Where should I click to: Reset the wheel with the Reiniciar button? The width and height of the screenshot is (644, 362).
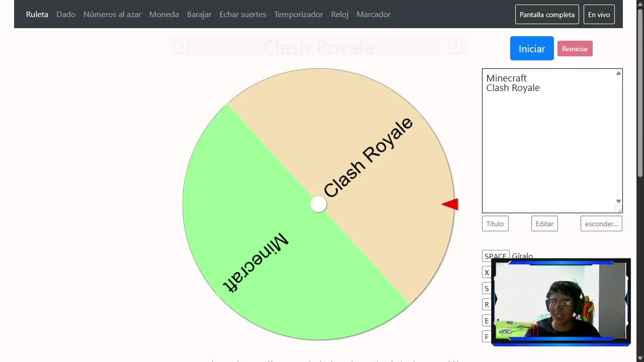tap(575, 49)
